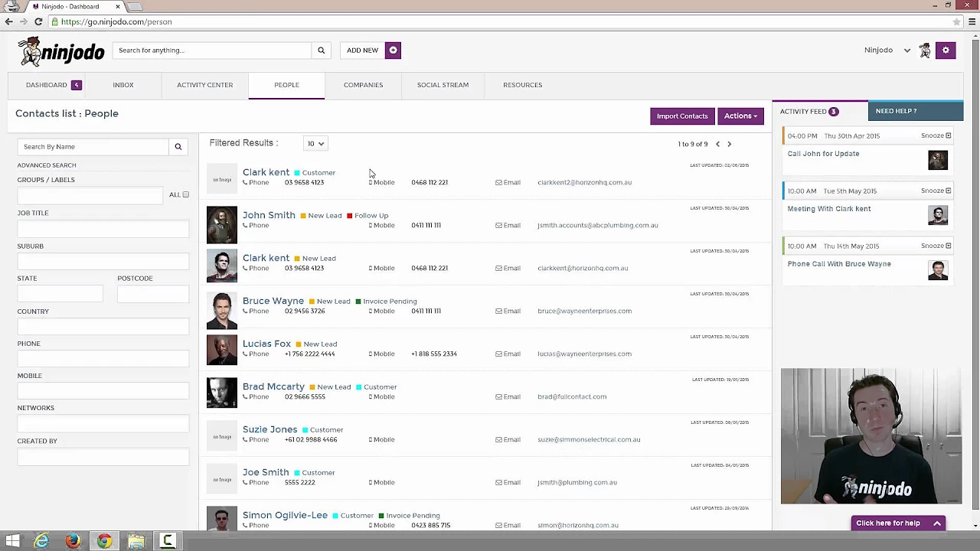This screenshot has height=551, width=980.
Task: Open Chrome from taskbar
Action: coord(104,541)
